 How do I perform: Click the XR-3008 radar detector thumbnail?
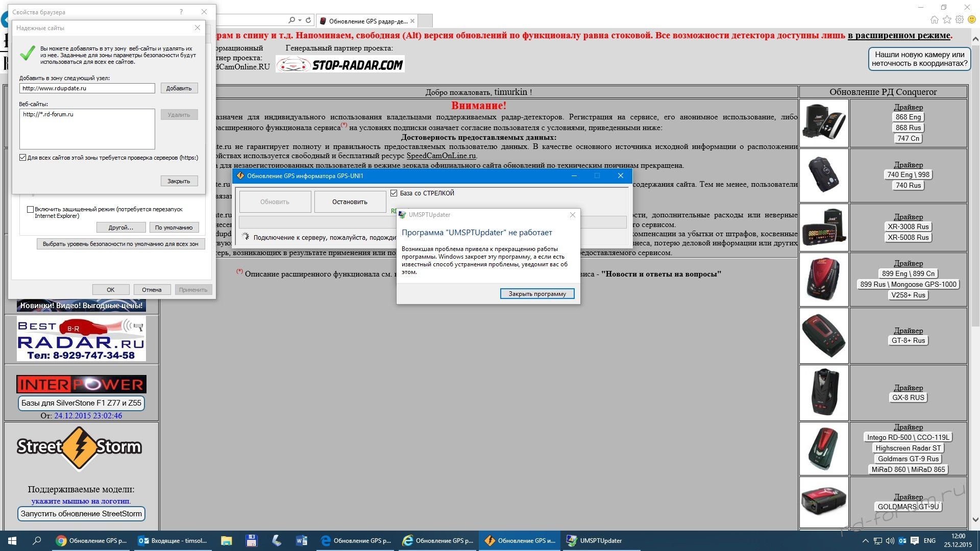(x=824, y=227)
